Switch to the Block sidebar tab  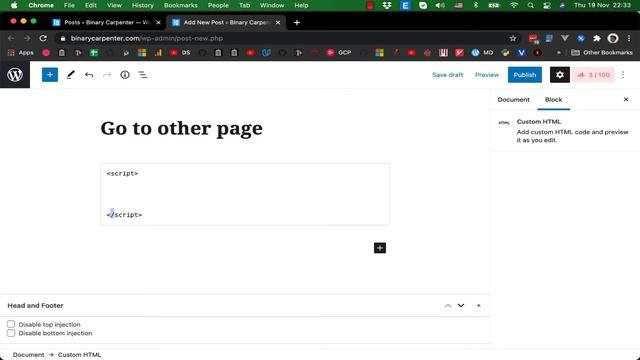(553, 100)
